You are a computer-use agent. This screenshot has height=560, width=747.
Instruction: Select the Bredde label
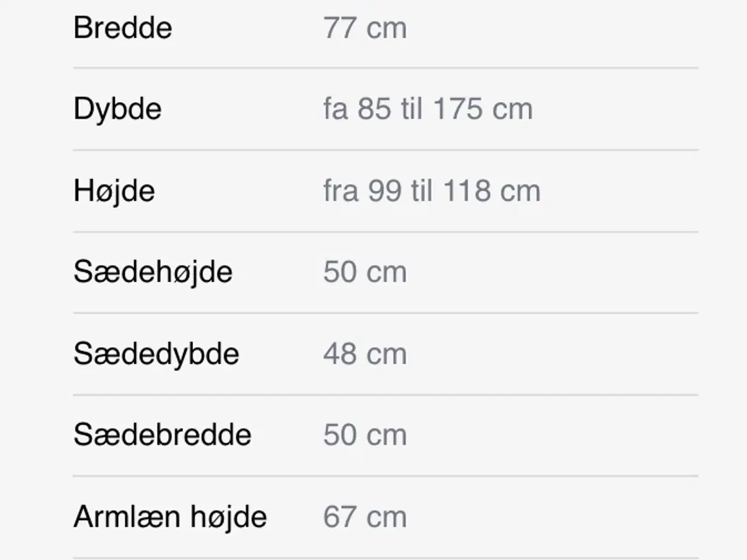pyautogui.click(x=123, y=27)
